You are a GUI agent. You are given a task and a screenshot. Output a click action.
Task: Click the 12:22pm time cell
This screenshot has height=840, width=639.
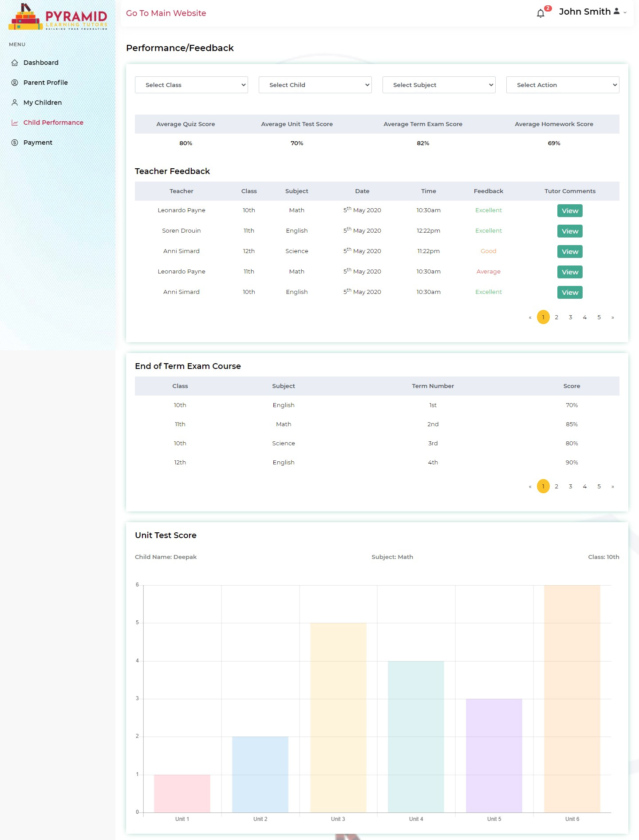click(x=429, y=231)
